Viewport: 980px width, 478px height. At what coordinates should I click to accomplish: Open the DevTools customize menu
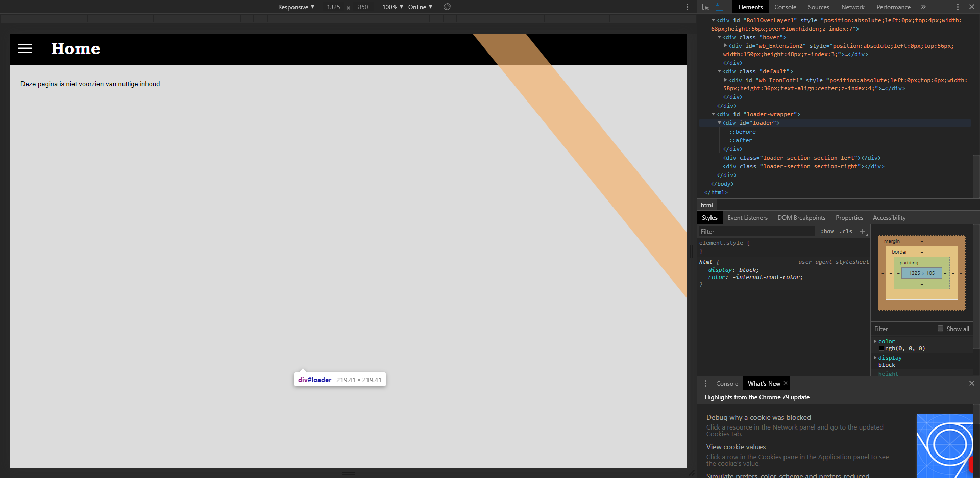click(958, 7)
